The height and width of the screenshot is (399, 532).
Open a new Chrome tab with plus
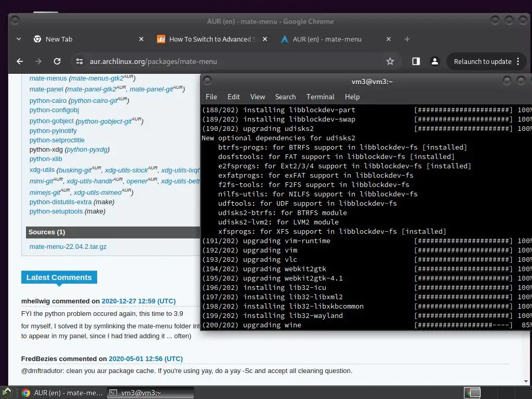(x=407, y=39)
